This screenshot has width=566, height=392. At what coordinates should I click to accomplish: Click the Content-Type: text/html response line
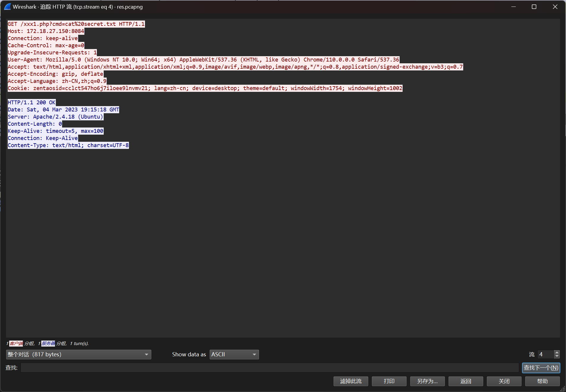[x=68, y=145]
